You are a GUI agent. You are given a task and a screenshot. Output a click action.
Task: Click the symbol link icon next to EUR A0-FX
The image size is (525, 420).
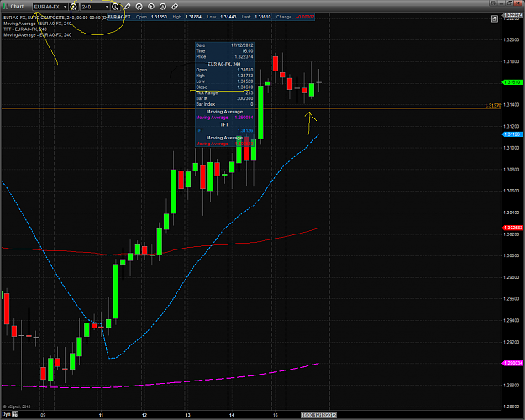[73, 7]
